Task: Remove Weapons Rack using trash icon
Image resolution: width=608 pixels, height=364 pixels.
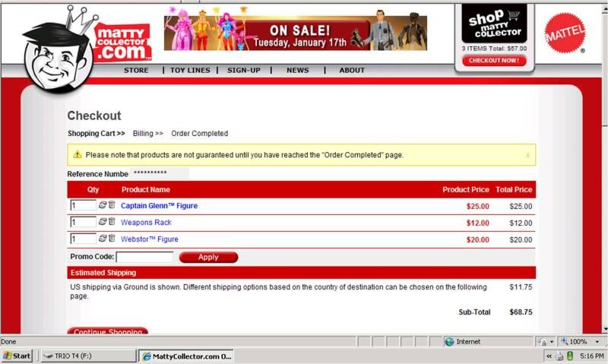Action: (112, 222)
